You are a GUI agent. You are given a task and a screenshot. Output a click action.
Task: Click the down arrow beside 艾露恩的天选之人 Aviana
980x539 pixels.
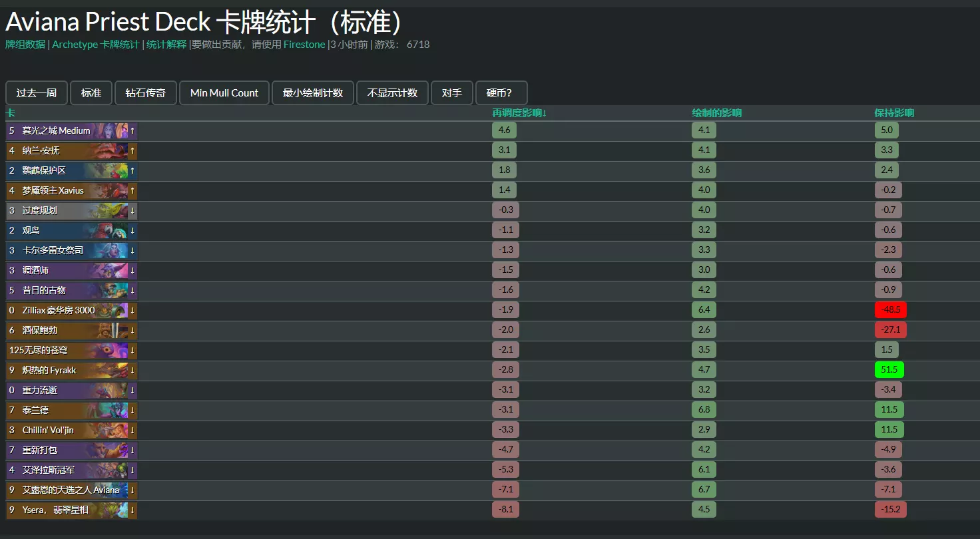(x=132, y=489)
